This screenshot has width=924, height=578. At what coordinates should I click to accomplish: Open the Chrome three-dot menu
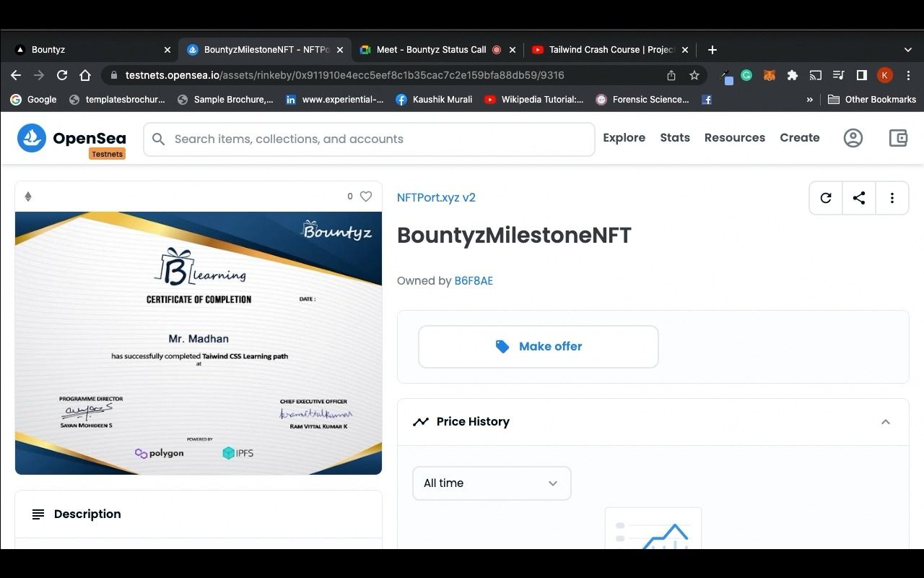coord(909,75)
